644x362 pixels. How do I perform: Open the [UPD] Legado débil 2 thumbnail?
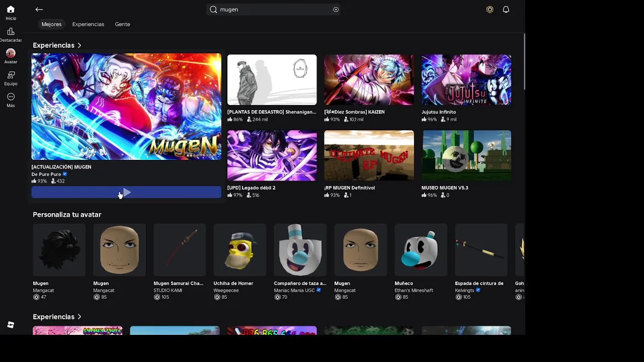click(x=272, y=155)
